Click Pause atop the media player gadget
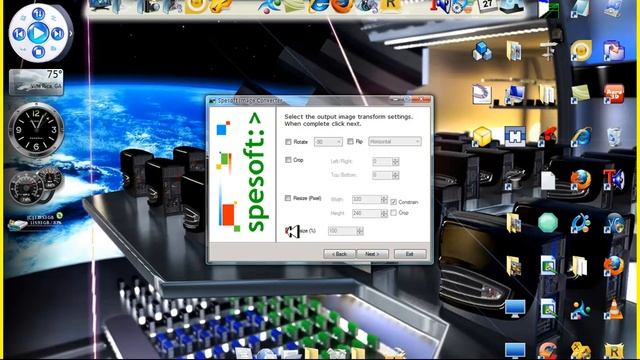Image resolution: width=640 pixels, height=360 pixels. coord(38,14)
